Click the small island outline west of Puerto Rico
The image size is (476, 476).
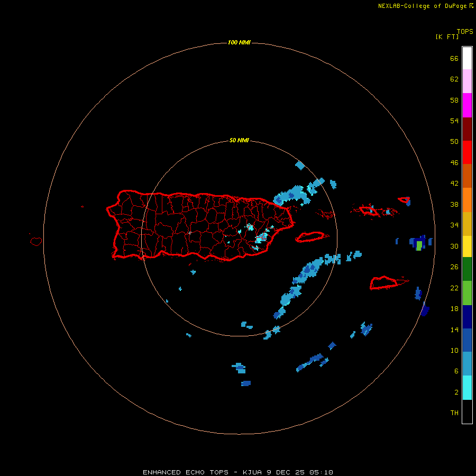coord(36,241)
